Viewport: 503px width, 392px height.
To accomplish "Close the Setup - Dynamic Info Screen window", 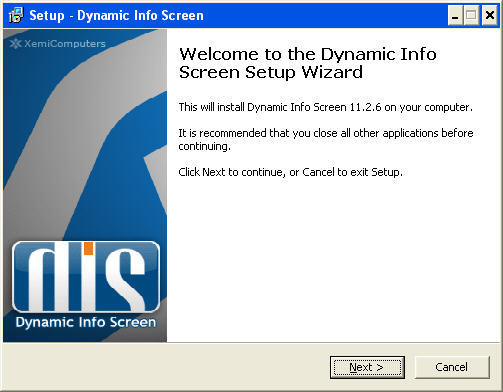I will (490, 15).
